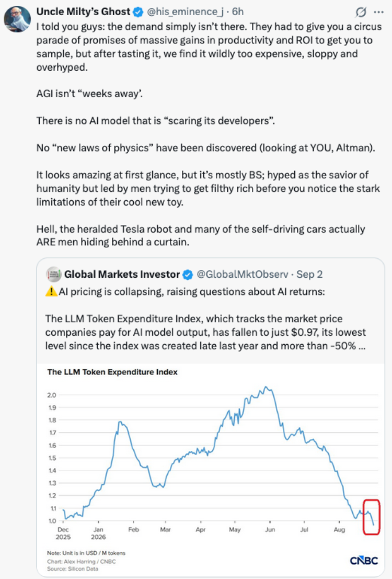Click the yellow warning emoji in quoted post

(x=51, y=292)
